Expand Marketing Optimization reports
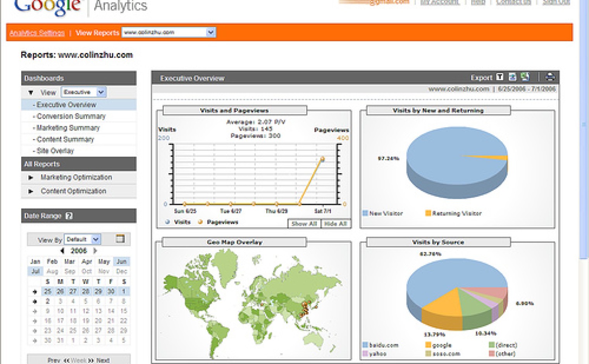 click(31, 177)
